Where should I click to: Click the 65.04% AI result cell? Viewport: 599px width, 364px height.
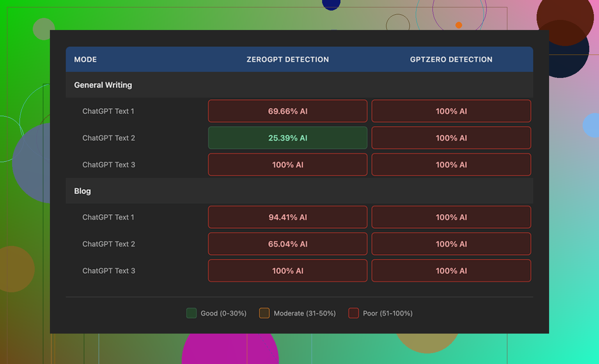coord(287,244)
